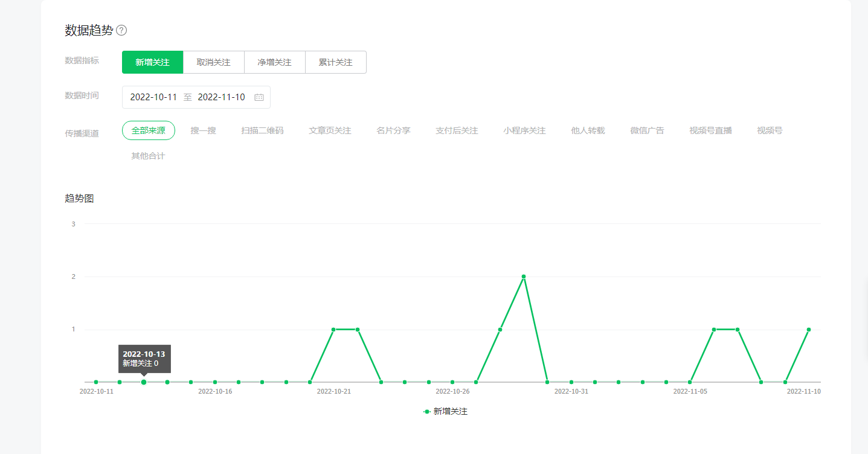Show the 累计关注 metric

pos(335,62)
